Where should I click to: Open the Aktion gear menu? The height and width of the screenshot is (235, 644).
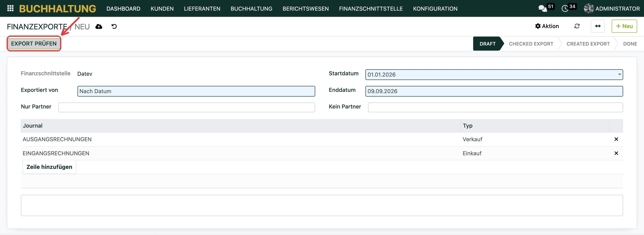547,26
